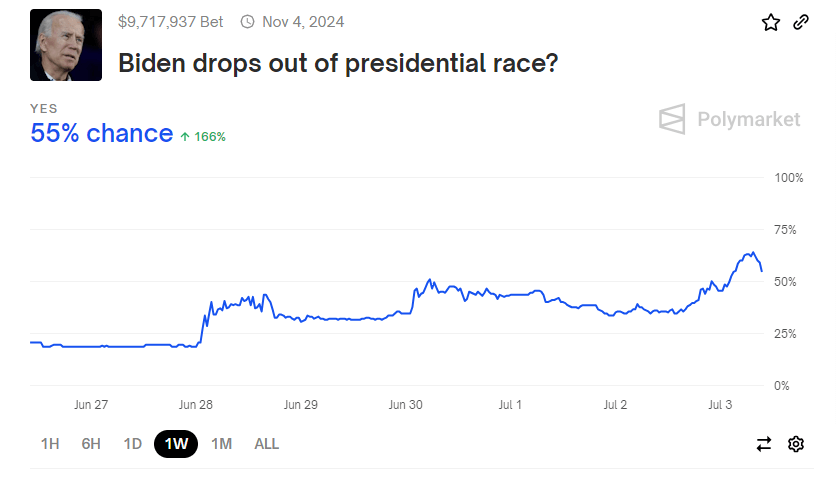Open chart settings gear icon
The height and width of the screenshot is (477, 837).
[x=796, y=444]
